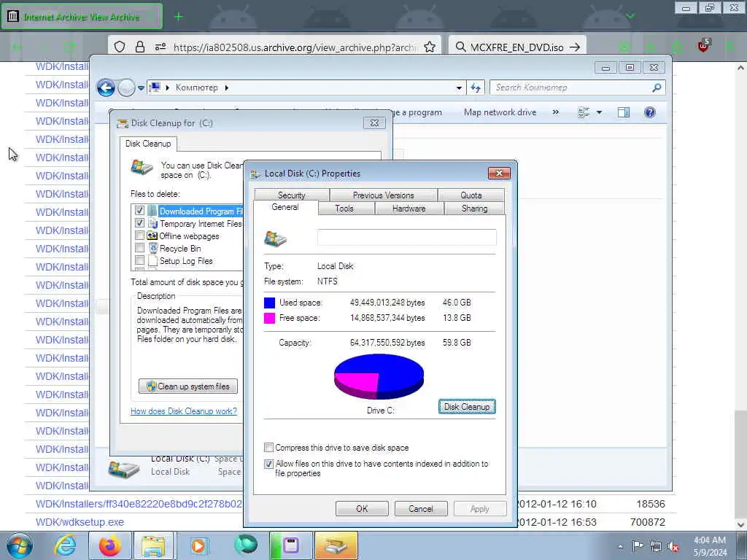
Task: Reload the Internet Archive page in the browser
Action: point(70,47)
